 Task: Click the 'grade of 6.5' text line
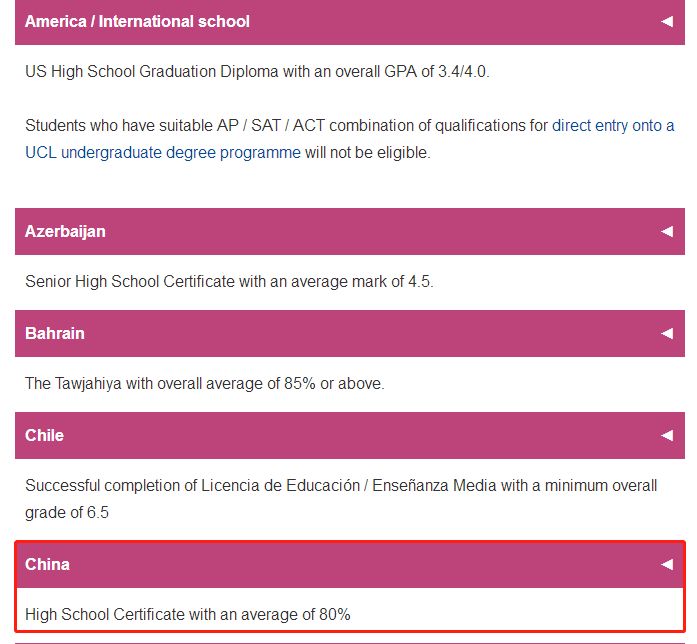66,513
